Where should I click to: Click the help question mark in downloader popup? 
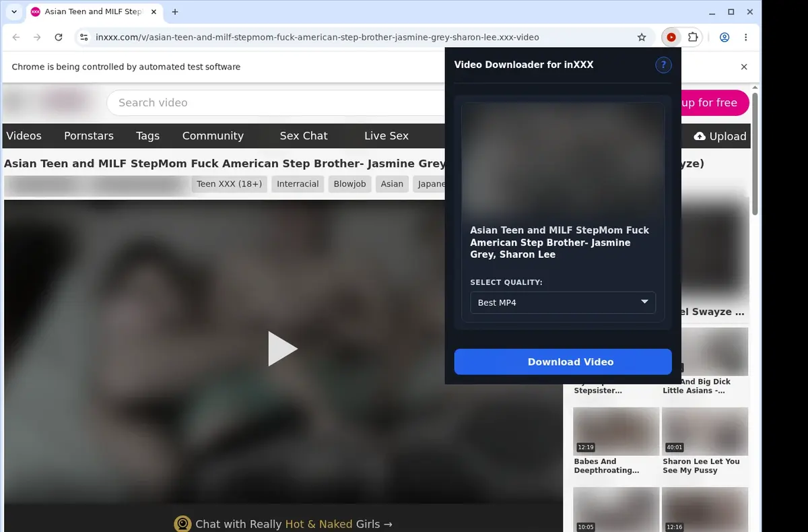663,65
